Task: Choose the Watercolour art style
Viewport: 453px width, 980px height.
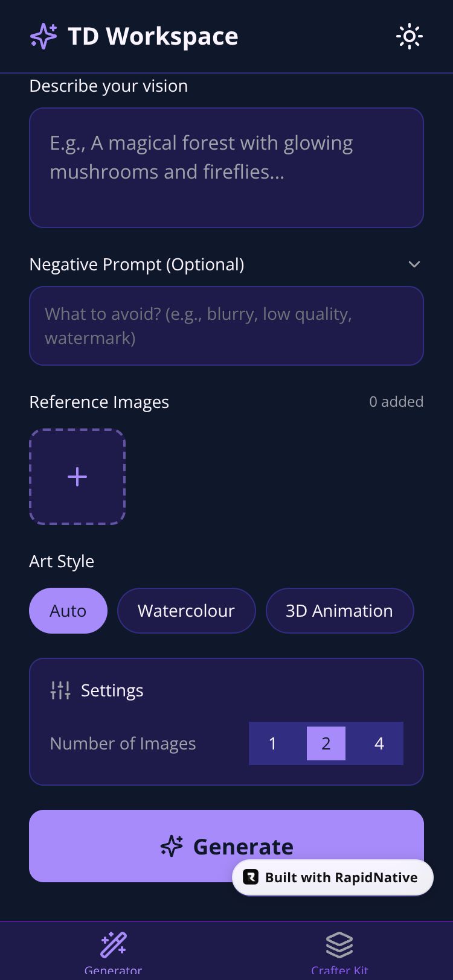Action: [x=186, y=611]
